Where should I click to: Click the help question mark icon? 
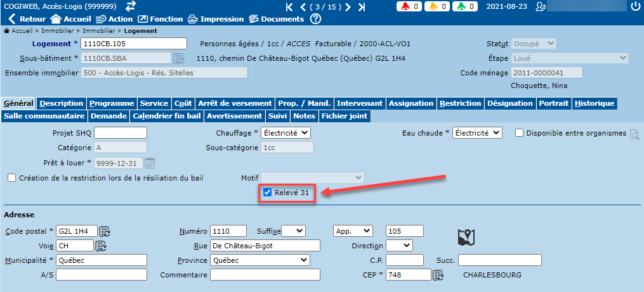(x=315, y=19)
